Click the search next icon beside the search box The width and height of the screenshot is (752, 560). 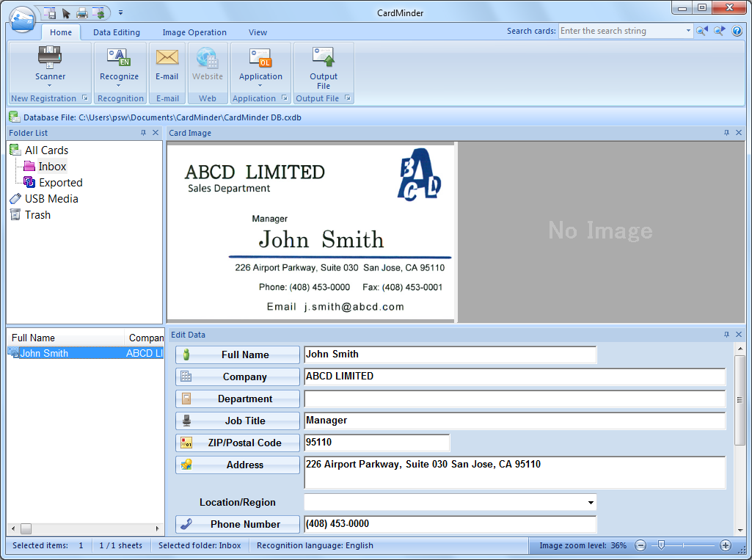tap(719, 31)
